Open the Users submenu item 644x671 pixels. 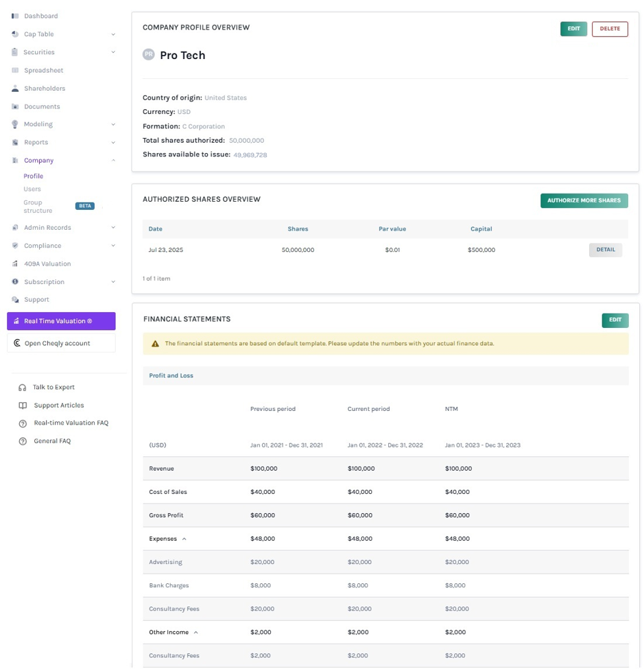(32, 189)
